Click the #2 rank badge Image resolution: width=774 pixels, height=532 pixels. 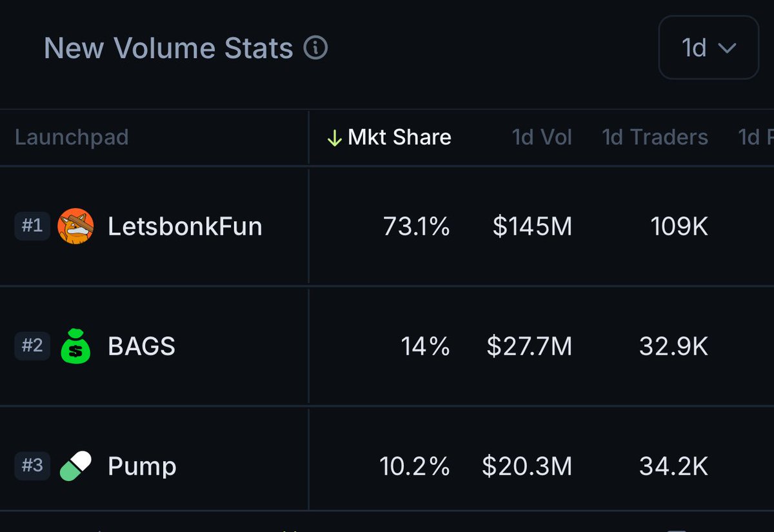tap(32, 346)
